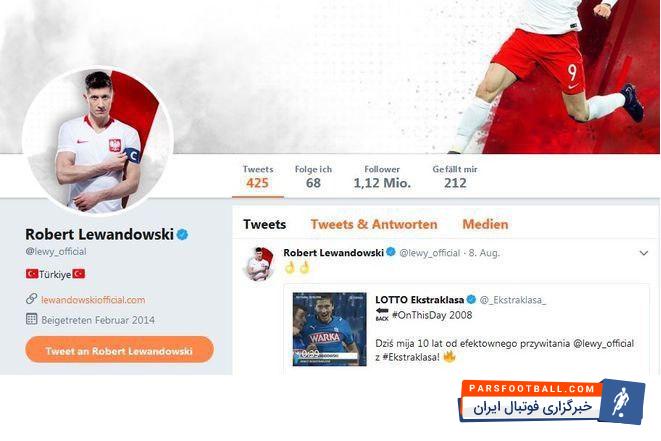Click the Turkish flag left of Türkiye
This screenshot has width=661, height=441.
pyautogui.click(x=32, y=274)
